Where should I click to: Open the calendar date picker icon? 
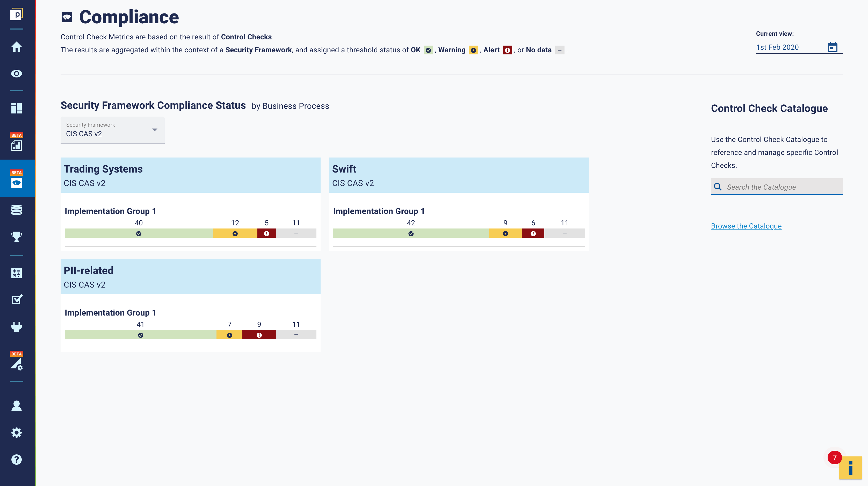coord(832,47)
